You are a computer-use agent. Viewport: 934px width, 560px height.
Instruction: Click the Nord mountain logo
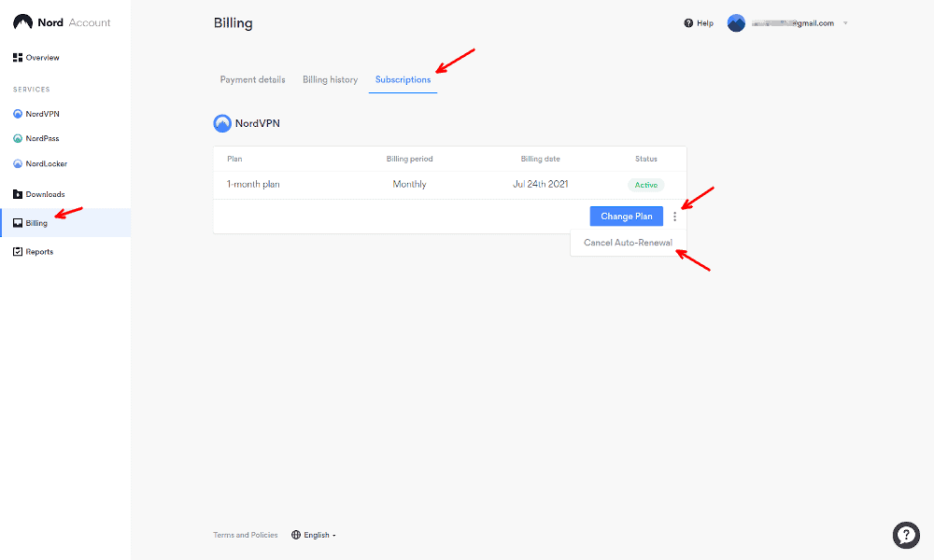pos(22,22)
